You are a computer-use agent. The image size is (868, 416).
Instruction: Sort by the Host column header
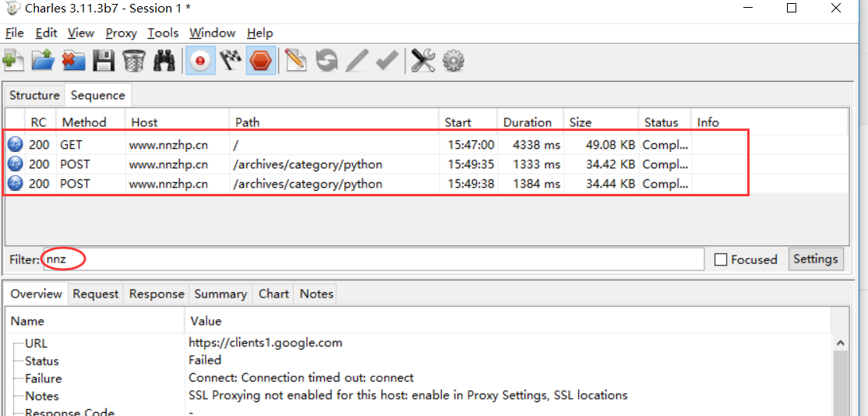[x=178, y=122]
